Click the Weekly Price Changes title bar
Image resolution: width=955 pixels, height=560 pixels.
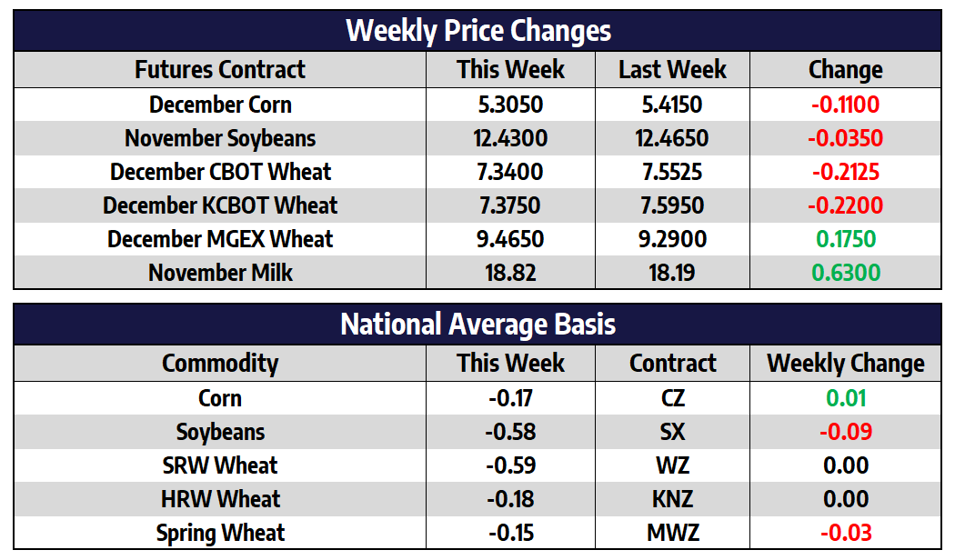477,31
